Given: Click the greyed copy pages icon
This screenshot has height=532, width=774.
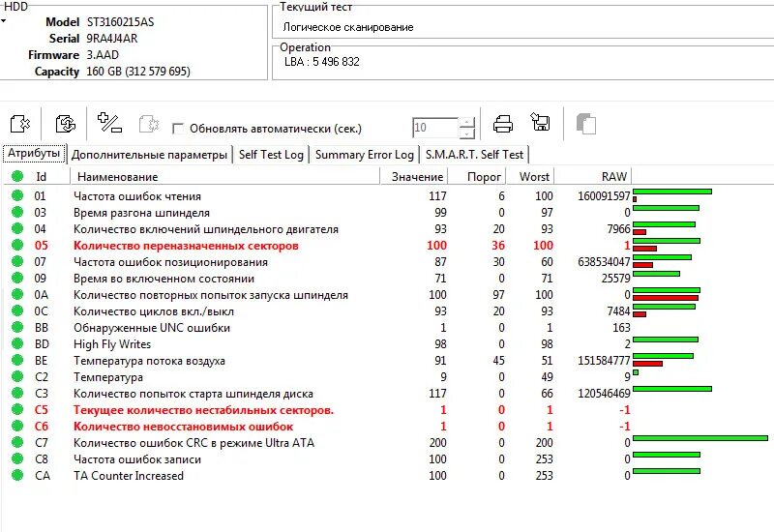Looking at the screenshot, I should [586, 124].
